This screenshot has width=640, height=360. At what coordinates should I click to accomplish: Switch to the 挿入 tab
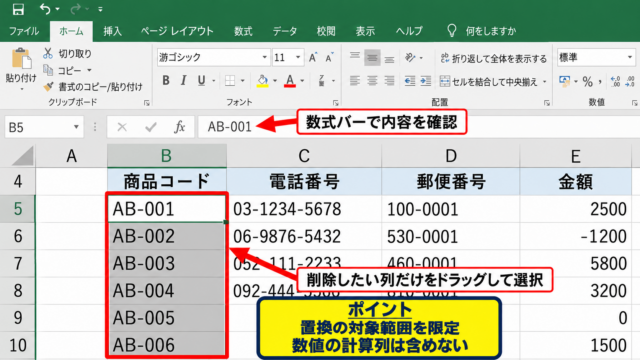tap(112, 31)
